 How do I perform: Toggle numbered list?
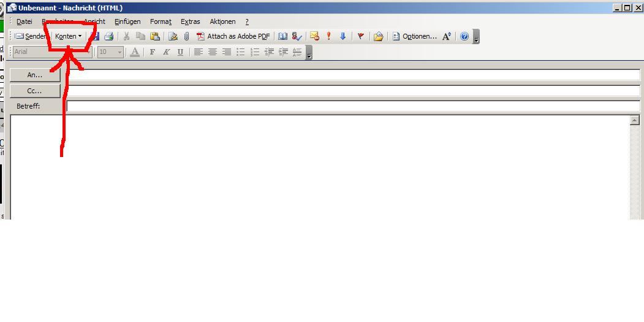click(x=255, y=52)
